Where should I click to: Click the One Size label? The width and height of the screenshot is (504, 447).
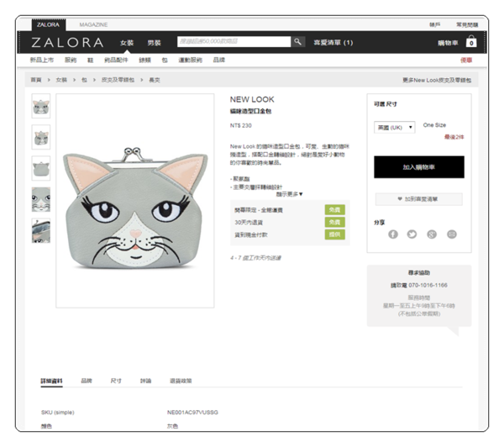tap(434, 125)
